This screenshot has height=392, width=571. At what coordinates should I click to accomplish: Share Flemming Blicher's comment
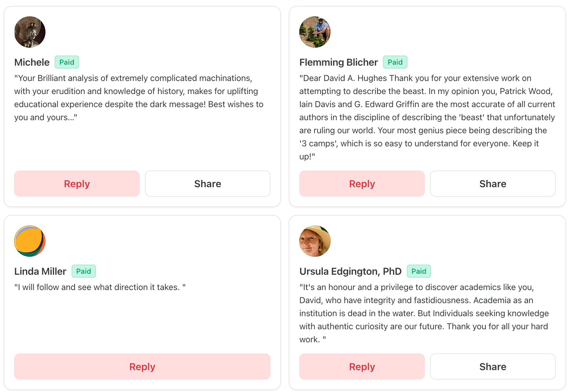pos(493,184)
